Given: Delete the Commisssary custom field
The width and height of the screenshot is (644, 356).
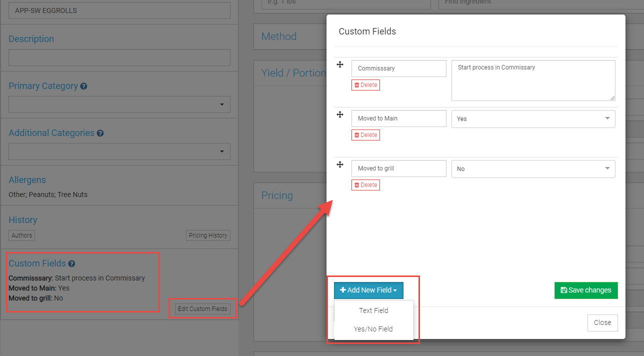Looking at the screenshot, I should pyautogui.click(x=365, y=85).
